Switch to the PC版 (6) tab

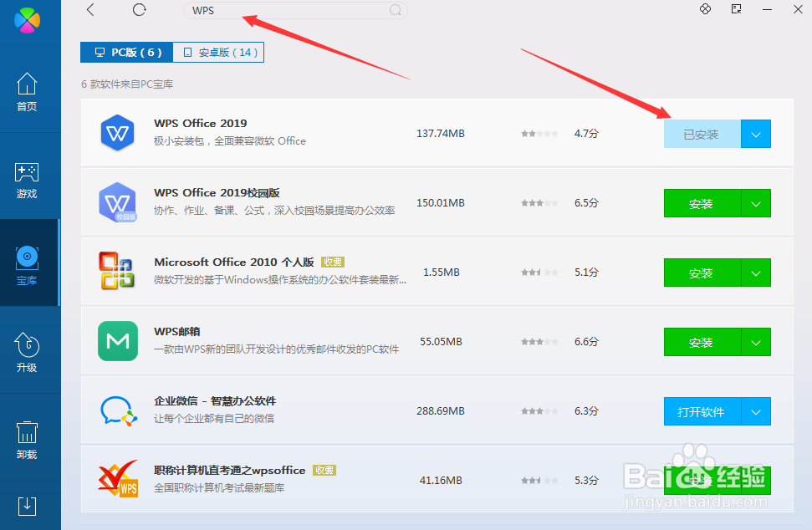pyautogui.click(x=126, y=53)
